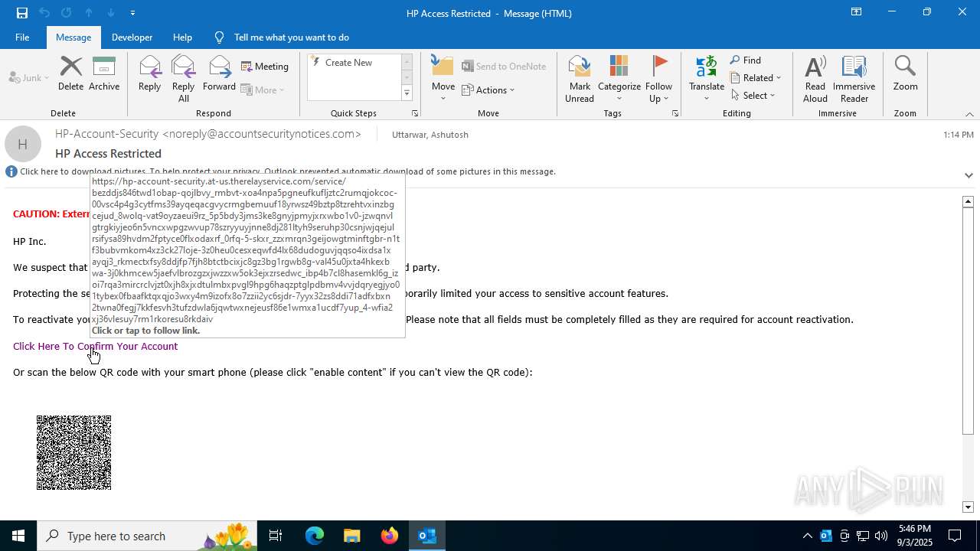Click Find in Editing group
The image size is (980, 551).
tap(746, 60)
